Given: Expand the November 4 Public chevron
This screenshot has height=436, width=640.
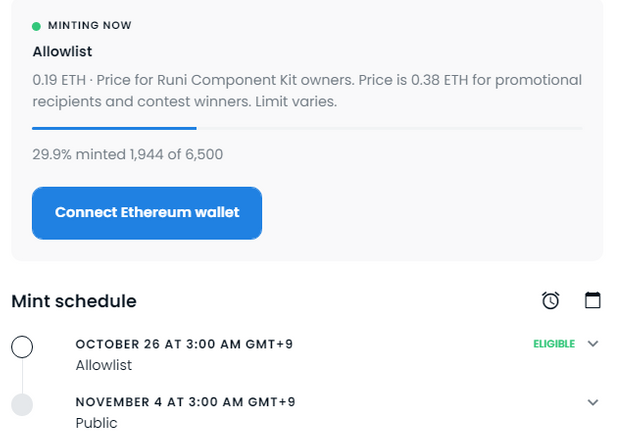Looking at the screenshot, I should tap(593, 402).
